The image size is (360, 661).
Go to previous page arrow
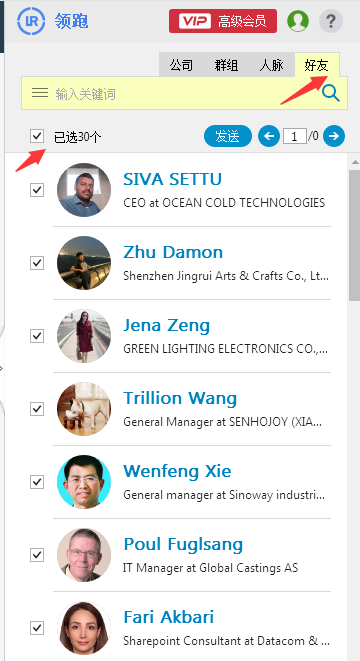pyautogui.click(x=269, y=136)
